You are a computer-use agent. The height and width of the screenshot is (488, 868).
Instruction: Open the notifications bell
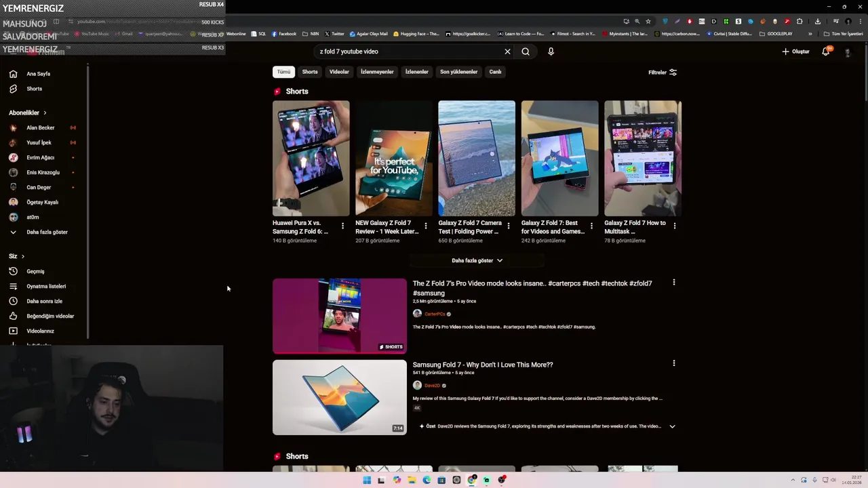click(x=826, y=52)
